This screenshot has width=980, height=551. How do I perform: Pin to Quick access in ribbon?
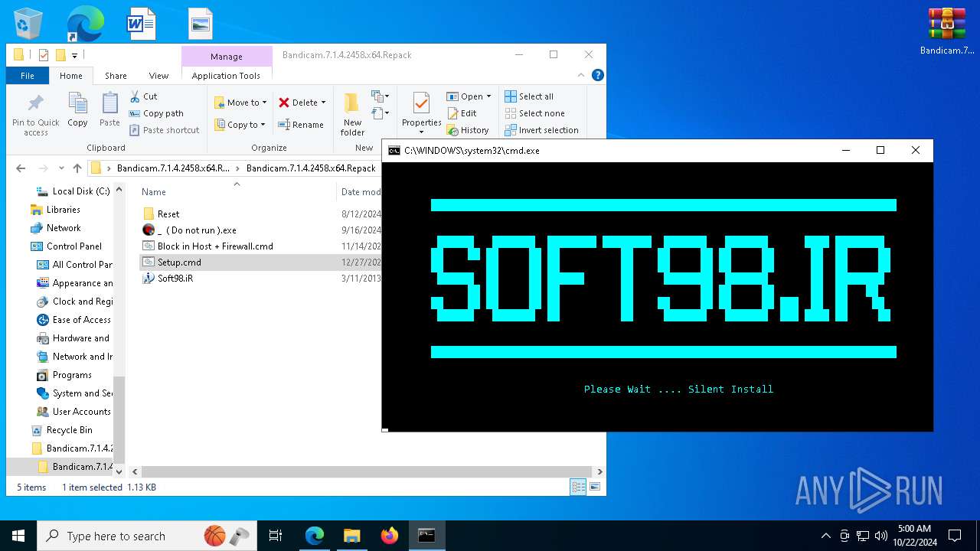[36, 116]
